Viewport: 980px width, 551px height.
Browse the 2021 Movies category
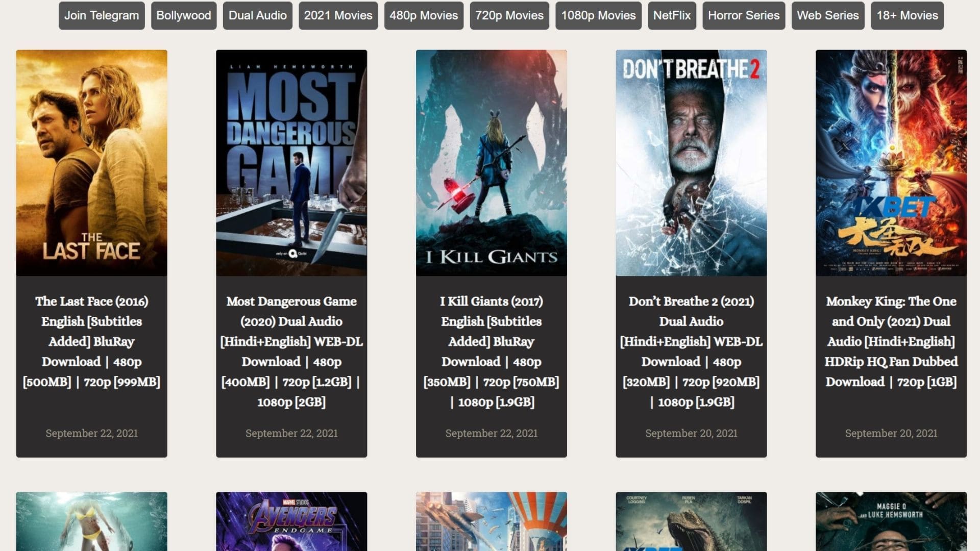[338, 15]
